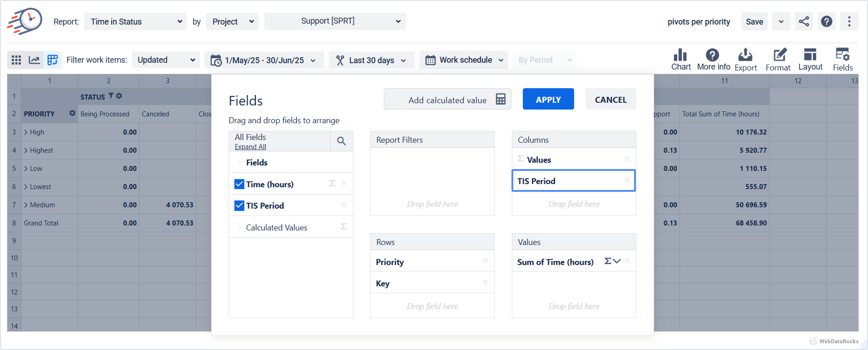Select the Priority field in Rows
Image resolution: width=868 pixels, height=350 pixels.
tap(390, 262)
